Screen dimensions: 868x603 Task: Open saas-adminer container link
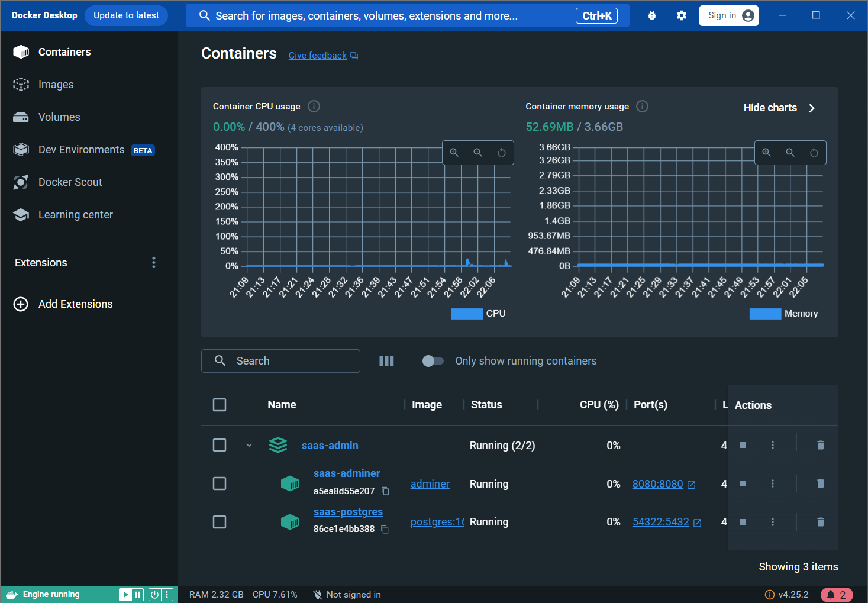click(x=347, y=473)
